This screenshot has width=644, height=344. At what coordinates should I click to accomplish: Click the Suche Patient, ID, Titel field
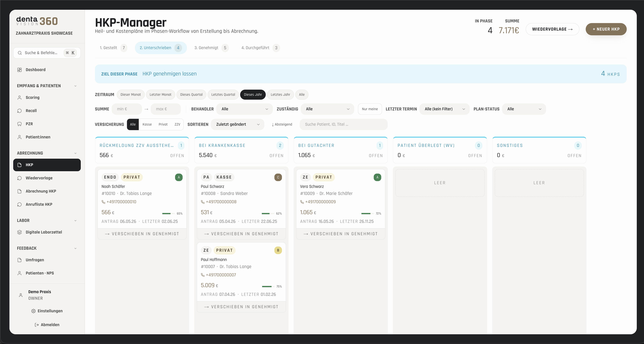344,124
